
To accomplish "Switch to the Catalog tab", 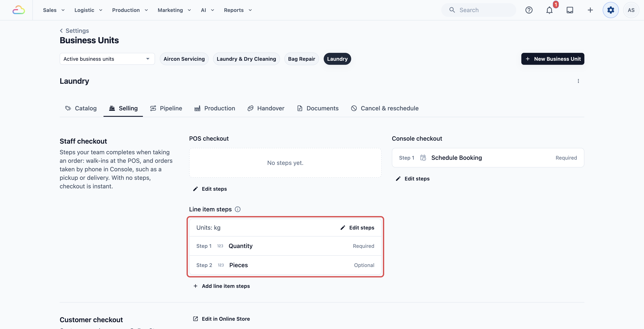I will [x=81, y=108].
